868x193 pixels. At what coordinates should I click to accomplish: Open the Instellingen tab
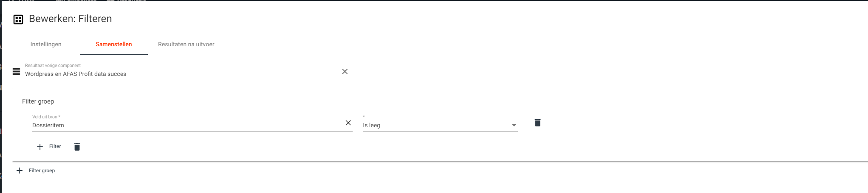point(46,45)
